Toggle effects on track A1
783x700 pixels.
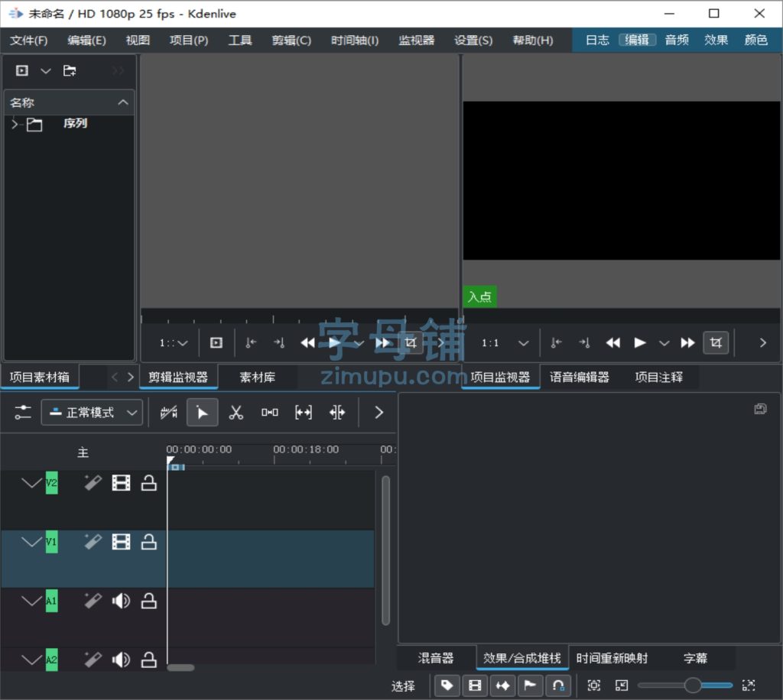[93, 601]
